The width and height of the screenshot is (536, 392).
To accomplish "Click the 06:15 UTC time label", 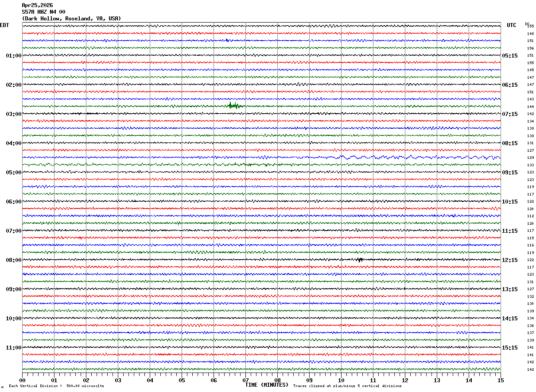I will click(x=510, y=85).
